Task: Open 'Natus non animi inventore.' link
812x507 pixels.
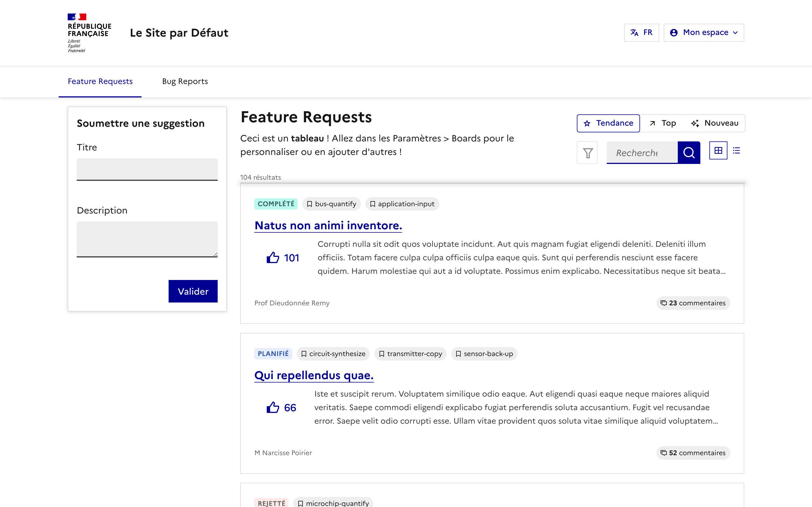Action: click(328, 225)
